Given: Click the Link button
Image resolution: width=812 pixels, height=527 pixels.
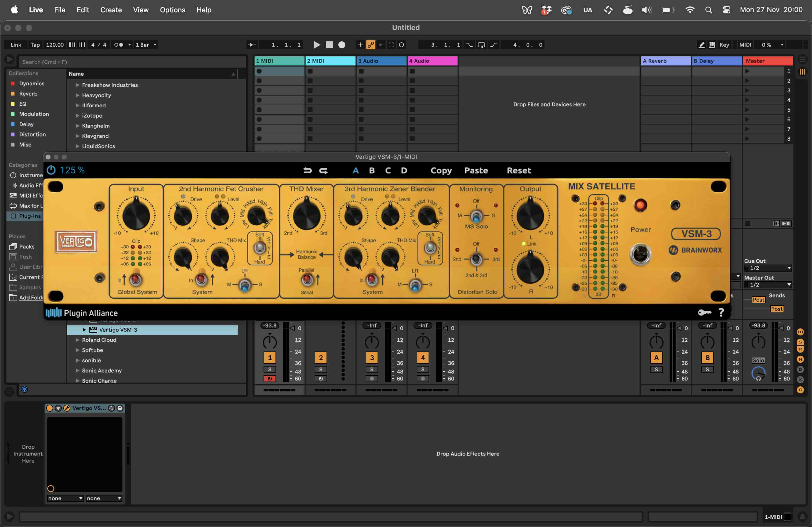Looking at the screenshot, I should pyautogui.click(x=16, y=45).
